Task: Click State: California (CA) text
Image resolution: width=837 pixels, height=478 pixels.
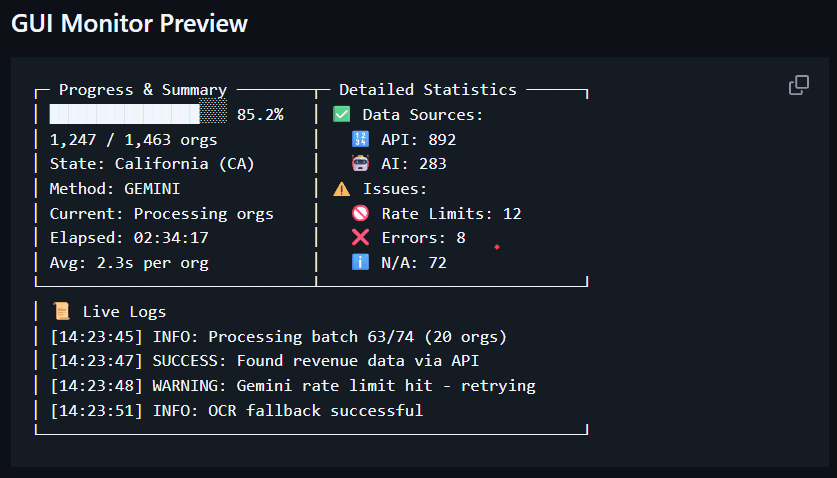Action: click(x=152, y=164)
